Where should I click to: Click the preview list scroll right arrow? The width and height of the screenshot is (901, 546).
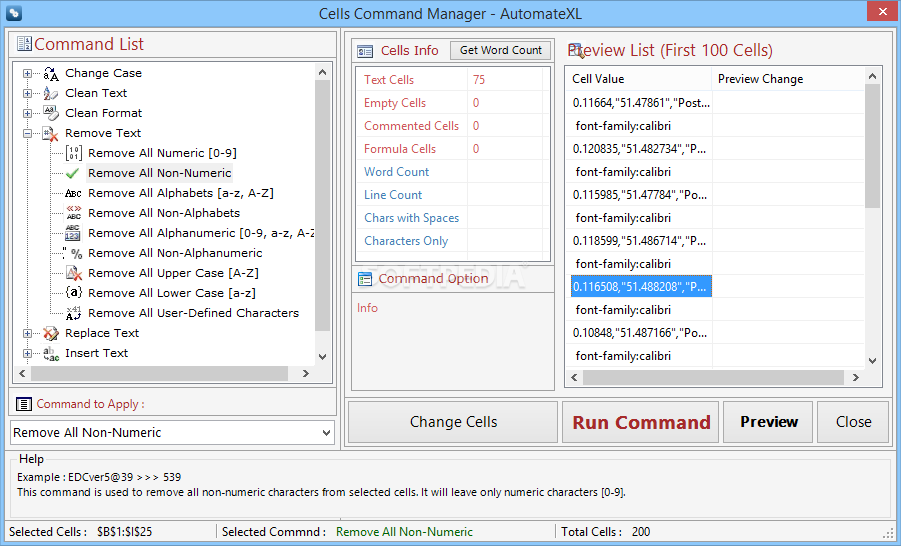point(856,378)
